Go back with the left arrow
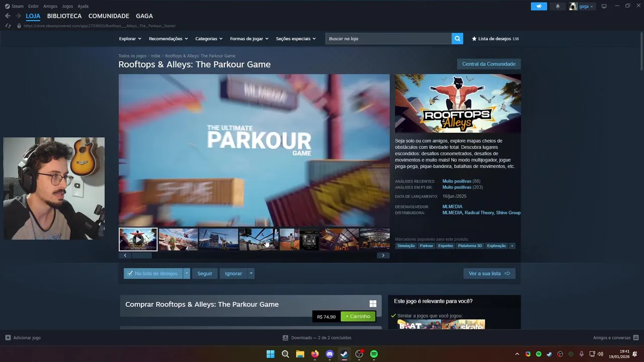 [x=8, y=16]
